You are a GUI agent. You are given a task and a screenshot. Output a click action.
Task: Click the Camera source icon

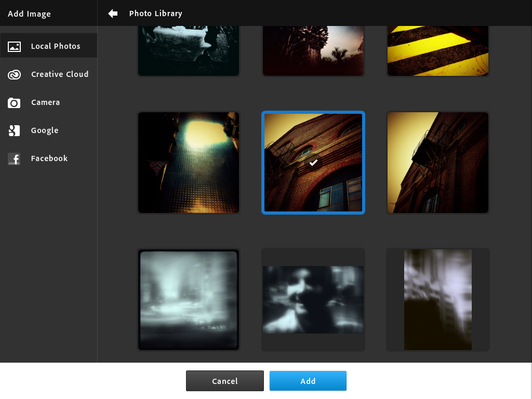[14, 103]
